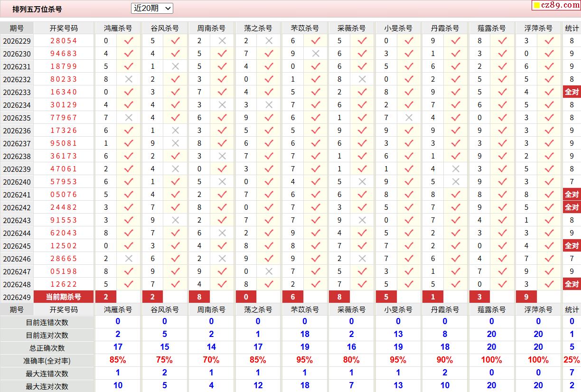The width and height of the screenshot is (581, 392).
Task: Click the red current kill number 9 under 浮萍杀号
Action: coord(526,297)
